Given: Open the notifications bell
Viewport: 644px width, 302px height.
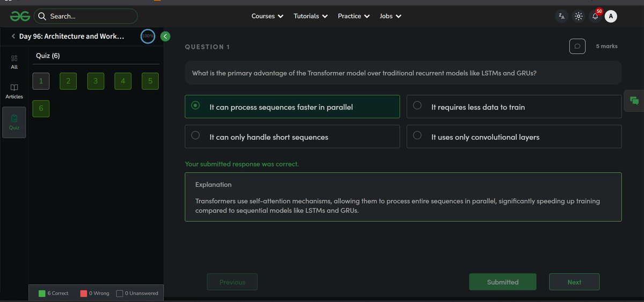Looking at the screenshot, I should (595, 16).
